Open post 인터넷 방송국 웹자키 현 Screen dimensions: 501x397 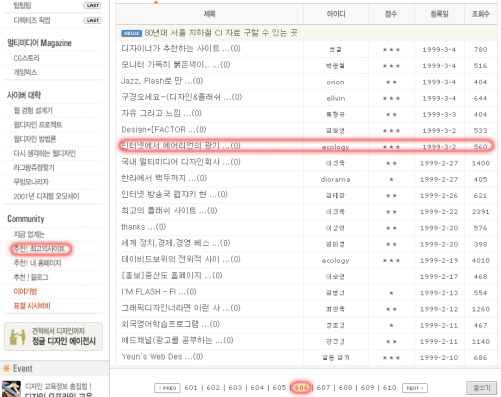pos(174,194)
